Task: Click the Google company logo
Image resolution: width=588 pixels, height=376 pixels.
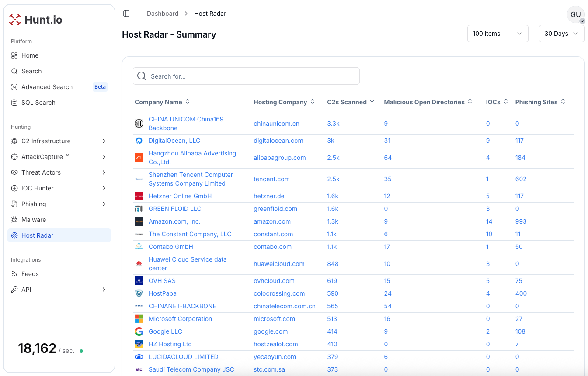Action: [x=139, y=331]
